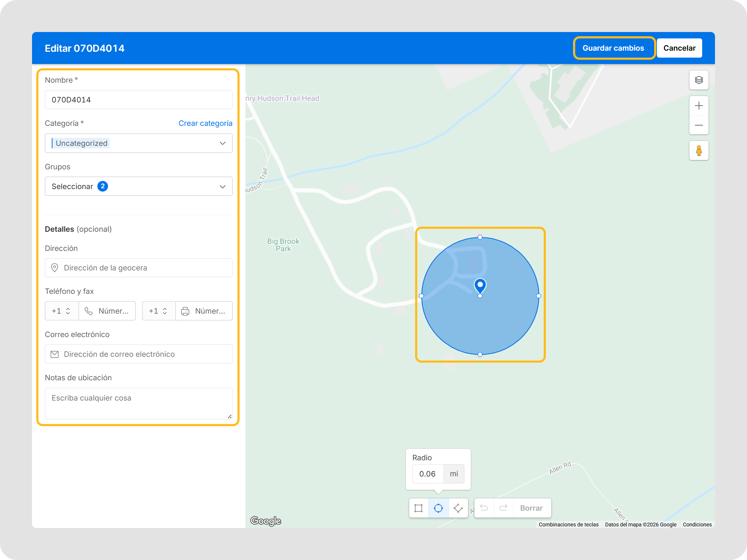Expand the Categoría dropdown showing Uncategorized

click(x=138, y=143)
